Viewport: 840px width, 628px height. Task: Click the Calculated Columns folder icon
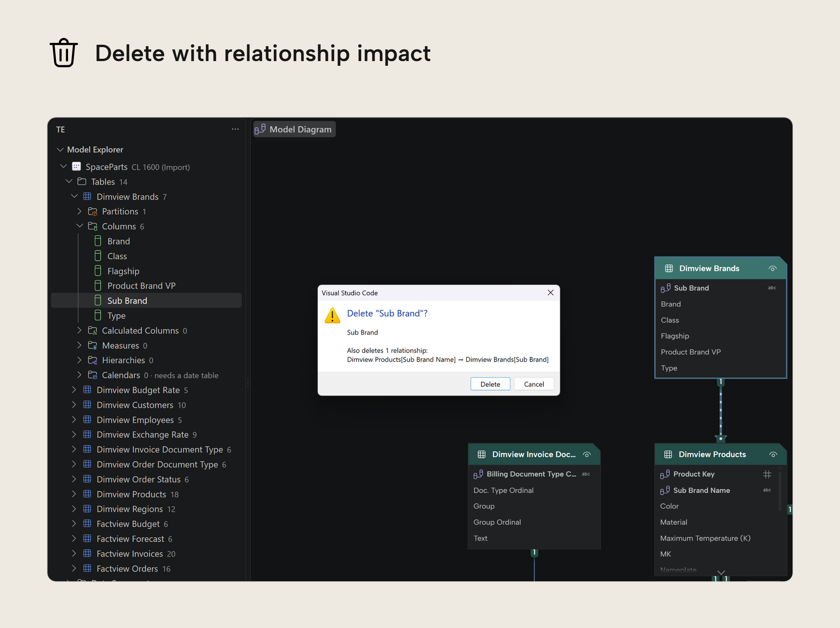point(93,330)
